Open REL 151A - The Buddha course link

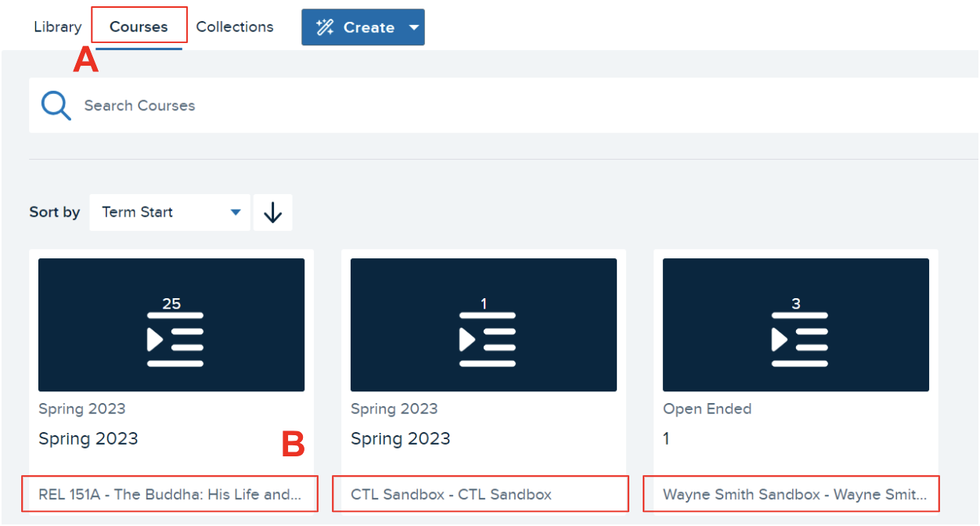tap(170, 494)
